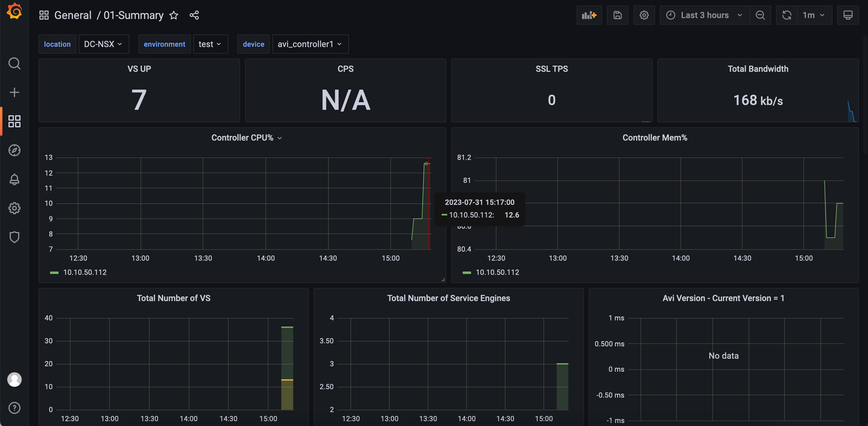Image resolution: width=868 pixels, height=426 pixels.
Task: Click the CPS value N/A
Action: pyautogui.click(x=345, y=100)
